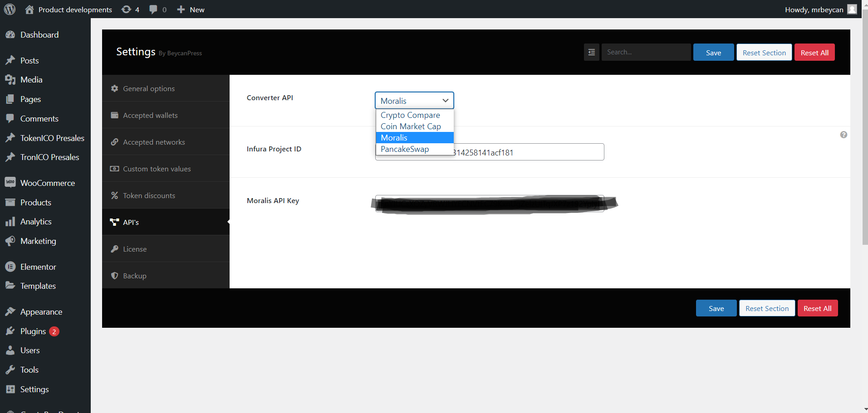Click the bottom Save button
The image size is (868, 413).
716,308
